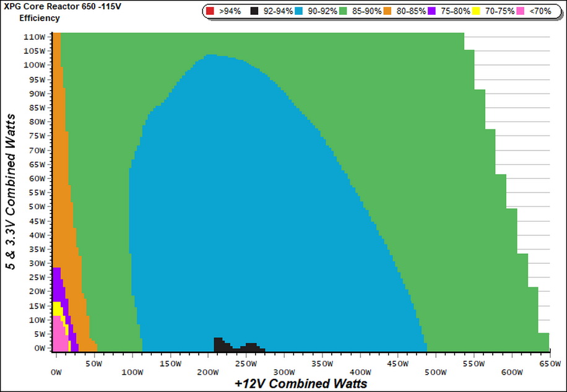Click the '250W' x-axis label
The height and width of the screenshot is (392, 567).
(246, 364)
